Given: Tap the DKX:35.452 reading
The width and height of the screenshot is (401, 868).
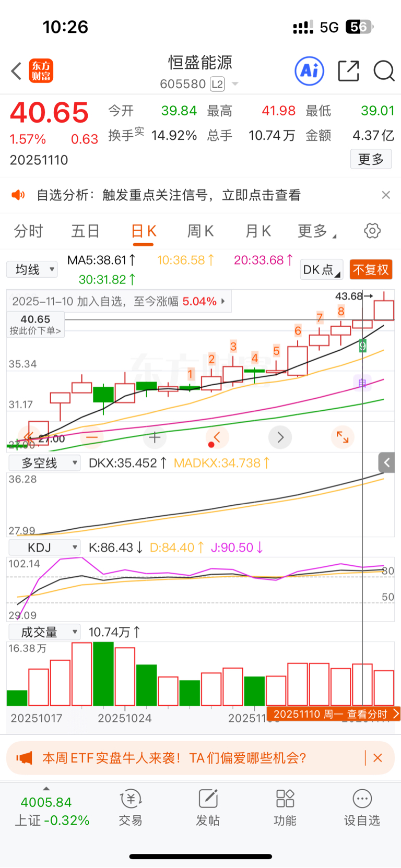Looking at the screenshot, I should pos(127,463).
